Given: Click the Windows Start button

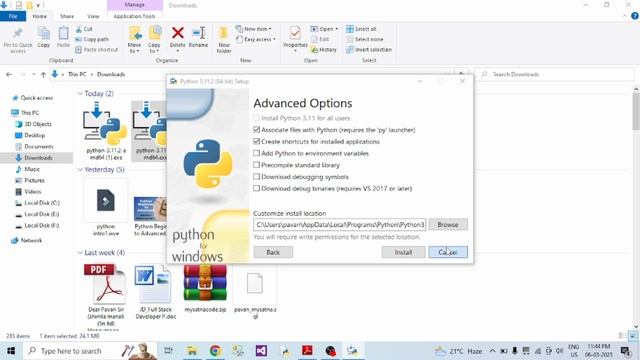Looking at the screenshot, I should tap(11, 351).
